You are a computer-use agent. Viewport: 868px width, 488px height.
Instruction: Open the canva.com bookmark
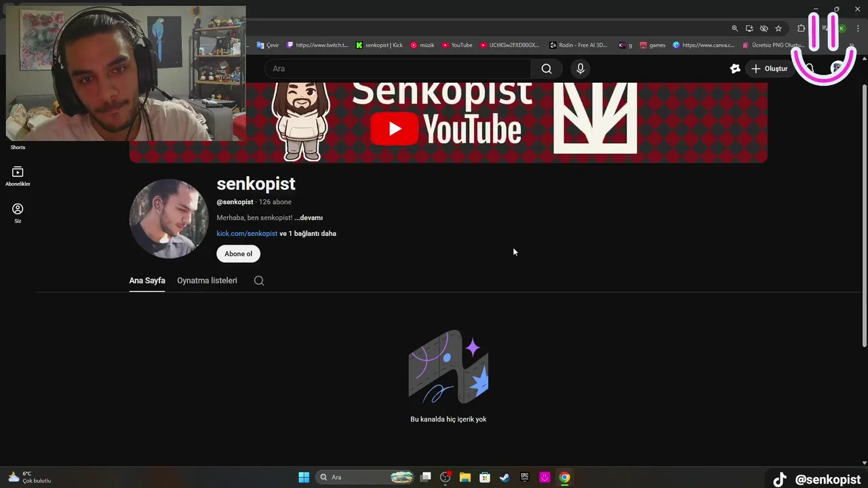(x=704, y=45)
